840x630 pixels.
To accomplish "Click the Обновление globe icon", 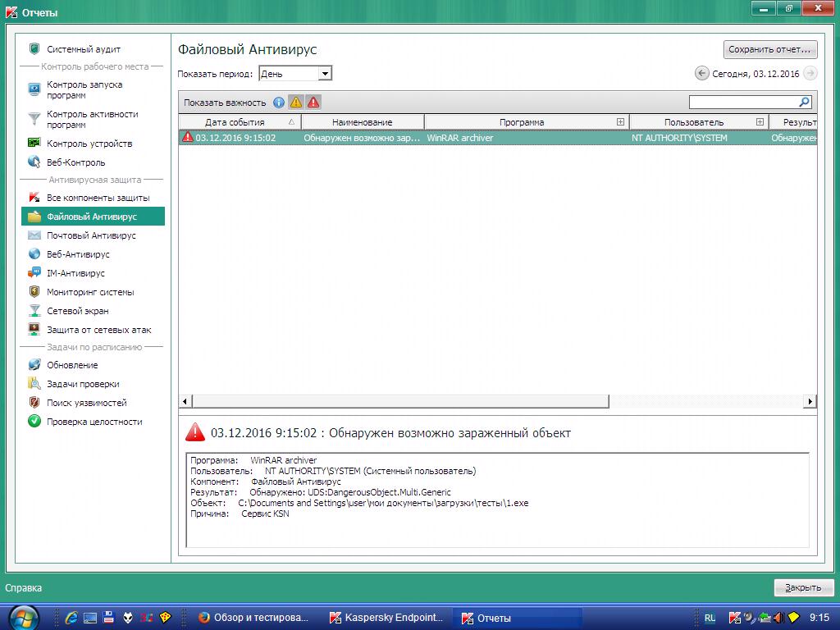I will tap(34, 365).
